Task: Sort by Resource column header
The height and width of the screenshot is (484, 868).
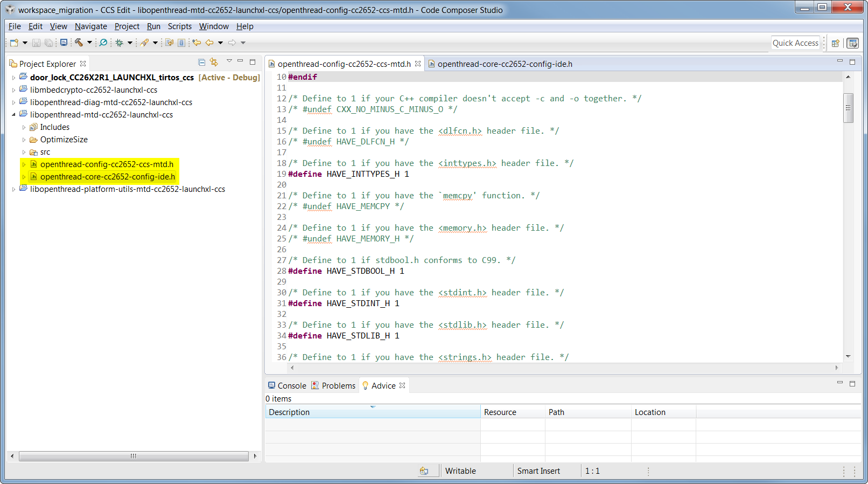Action: 513,412
